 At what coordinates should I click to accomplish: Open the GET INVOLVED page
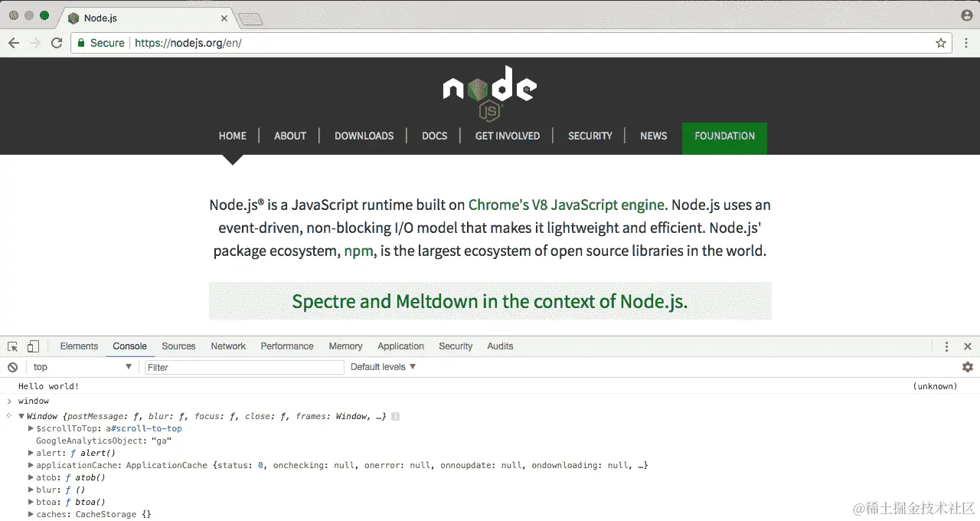click(x=508, y=136)
